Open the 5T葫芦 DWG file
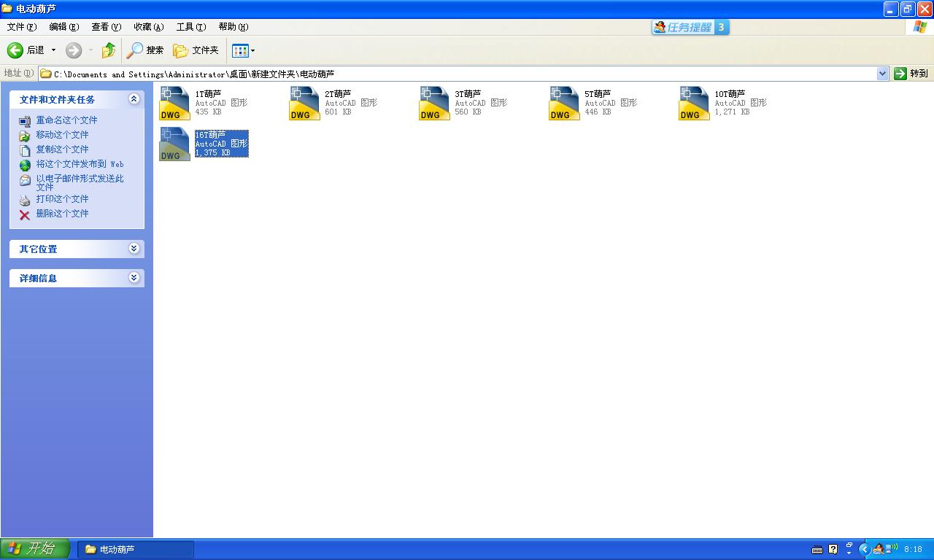The height and width of the screenshot is (560, 934). click(563, 102)
